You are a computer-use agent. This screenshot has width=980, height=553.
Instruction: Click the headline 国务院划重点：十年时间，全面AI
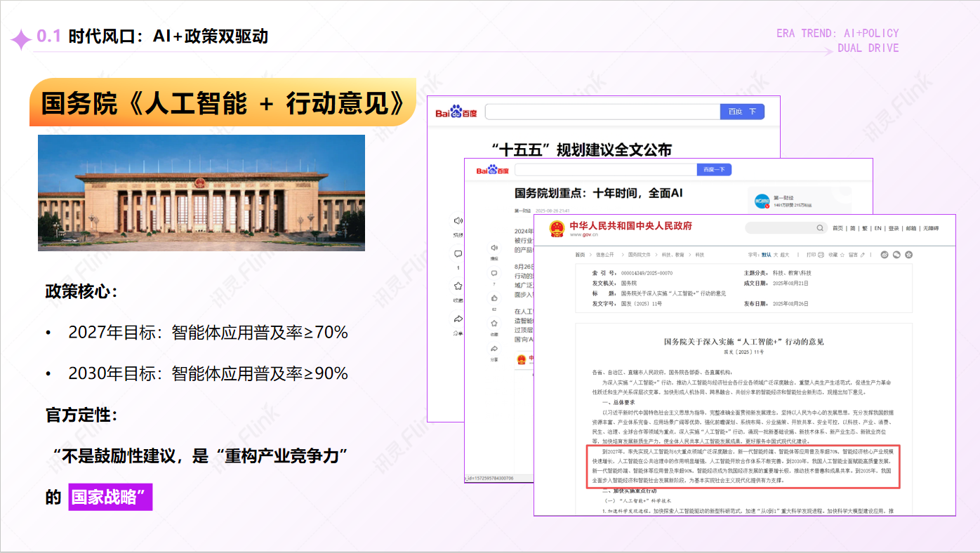point(599,193)
